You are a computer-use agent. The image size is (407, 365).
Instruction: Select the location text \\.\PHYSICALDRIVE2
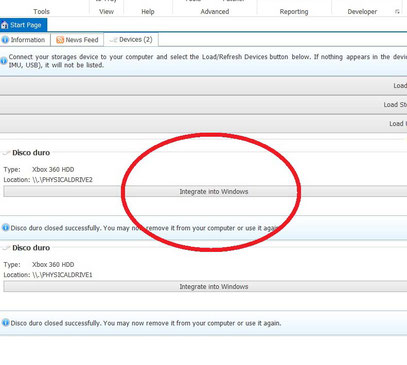coord(62,180)
